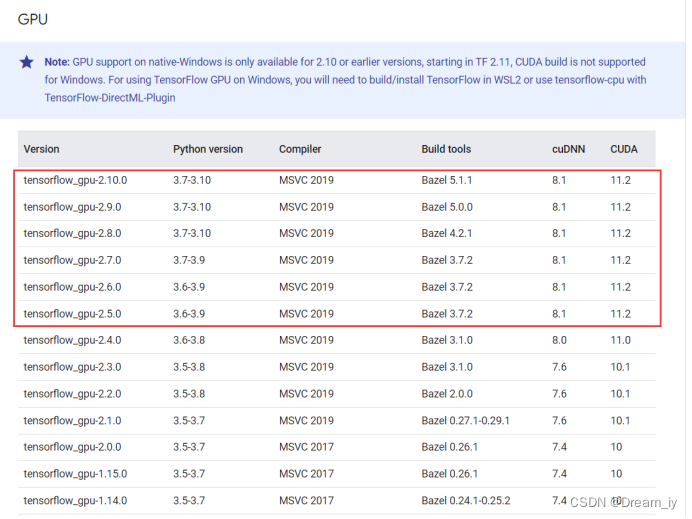Click the star icon in the note box

tap(27, 62)
